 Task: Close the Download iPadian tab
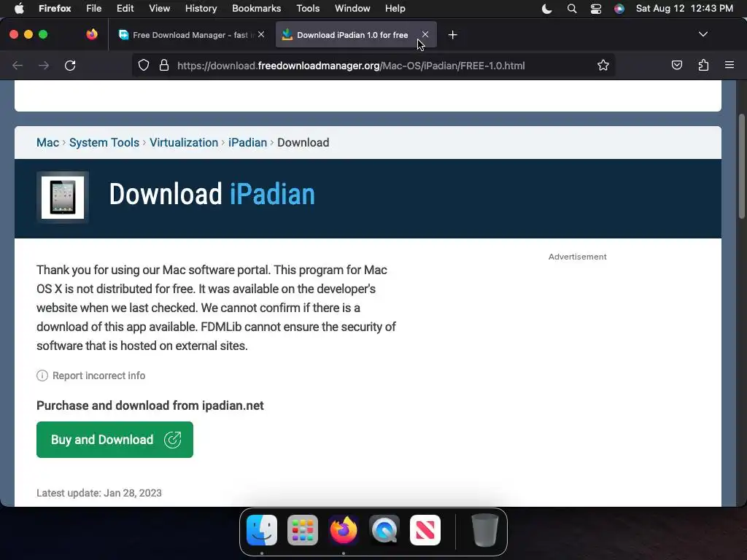point(425,34)
